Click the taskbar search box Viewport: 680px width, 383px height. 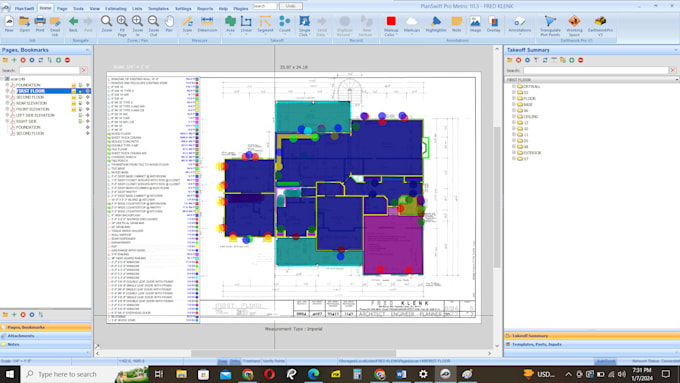click(85, 374)
